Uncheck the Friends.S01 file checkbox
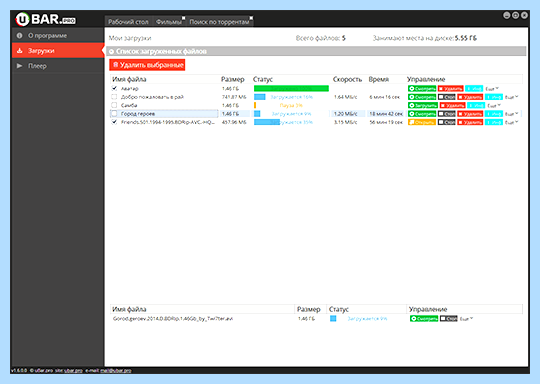 114,122
